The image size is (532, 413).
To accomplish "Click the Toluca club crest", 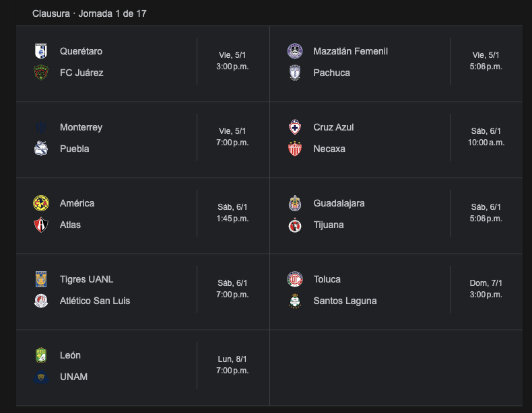I will [x=295, y=279].
